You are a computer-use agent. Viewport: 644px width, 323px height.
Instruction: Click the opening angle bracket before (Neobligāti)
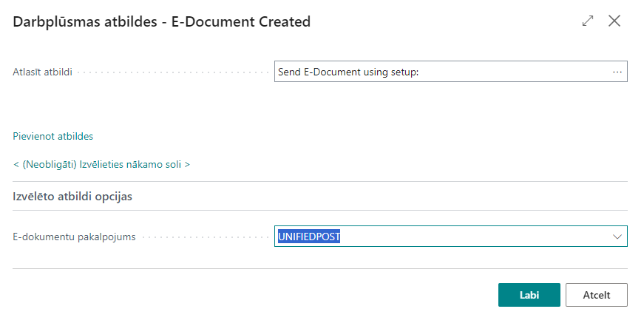(16, 164)
